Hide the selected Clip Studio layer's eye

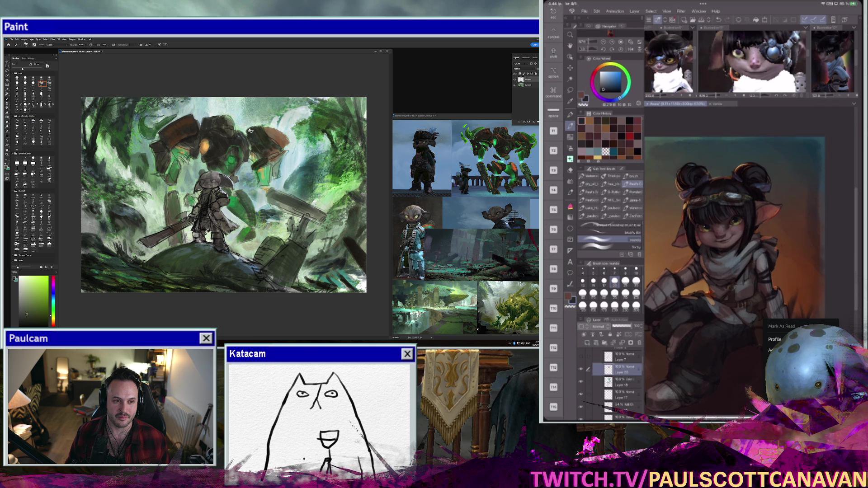pos(581,369)
